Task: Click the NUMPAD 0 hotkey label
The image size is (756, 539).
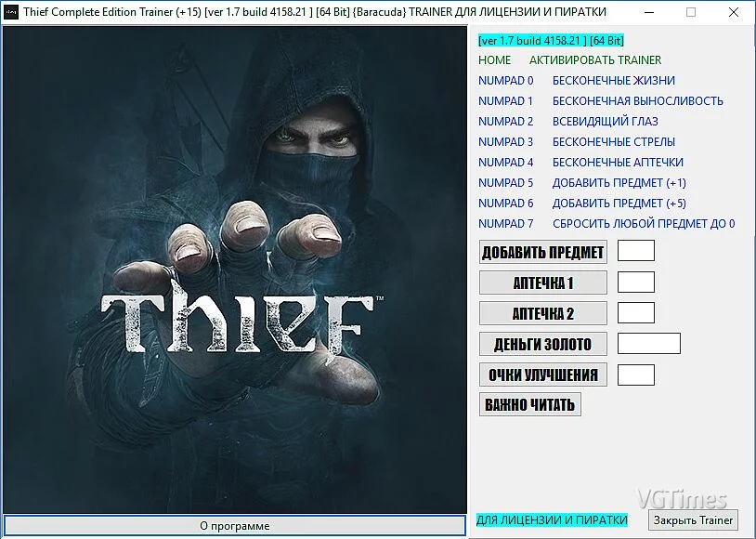Action: click(x=506, y=81)
